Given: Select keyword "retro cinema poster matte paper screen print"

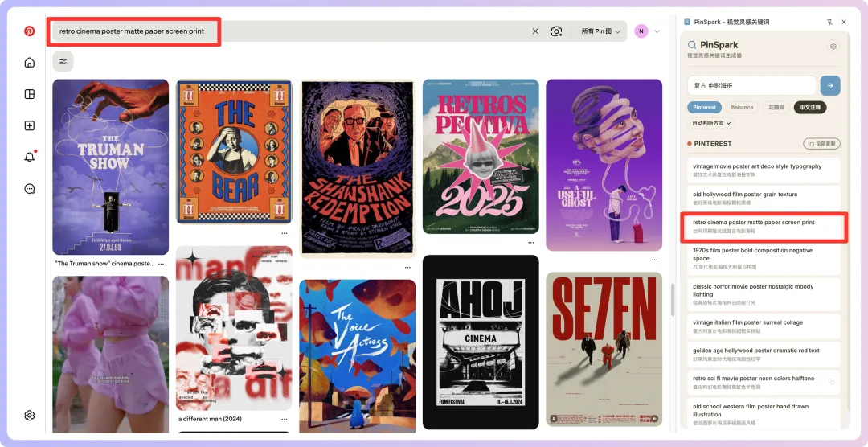Looking at the screenshot, I should pos(764,227).
